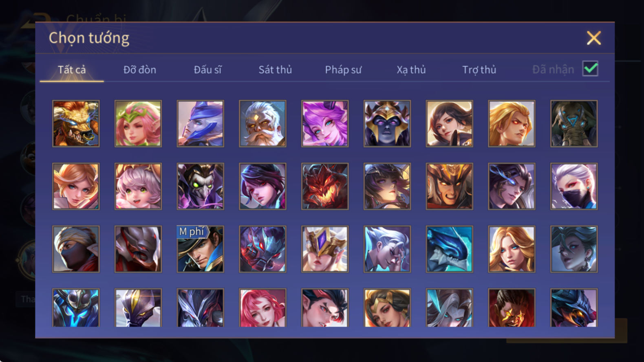Select the blonde long-haired woman hero thumbnail
Screen dimensions: 644x362
tap(512, 249)
